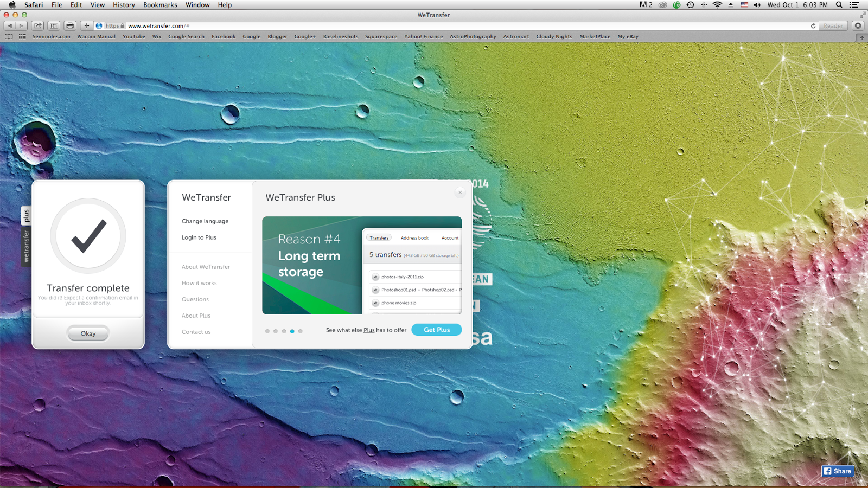The height and width of the screenshot is (488, 868).
Task: Enter full screen with the diagonal arrows icon
Action: (863, 15)
